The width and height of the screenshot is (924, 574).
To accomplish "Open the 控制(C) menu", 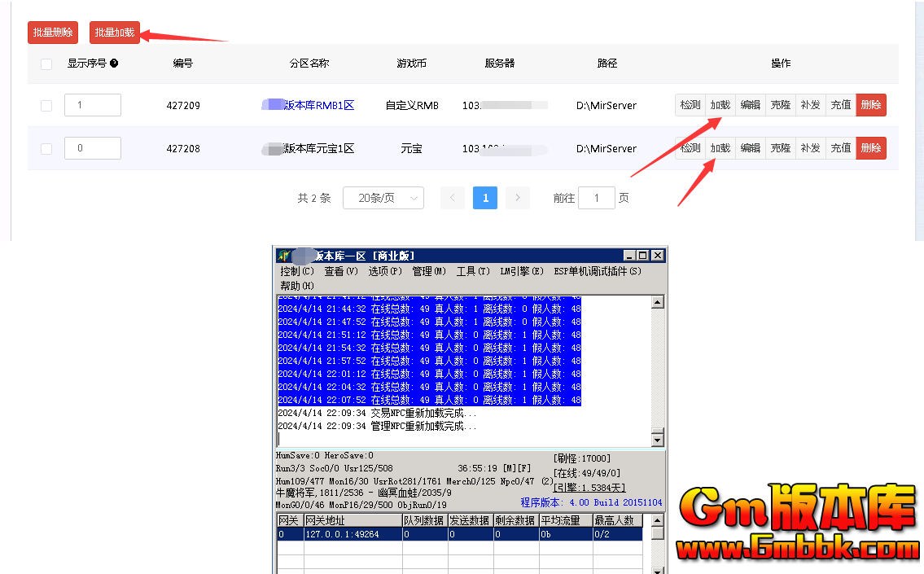I will point(296,271).
